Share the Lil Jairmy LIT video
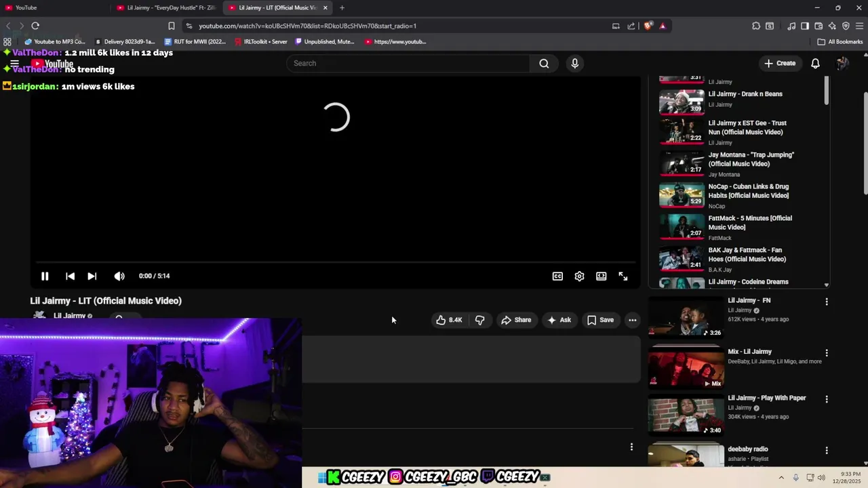 516,320
